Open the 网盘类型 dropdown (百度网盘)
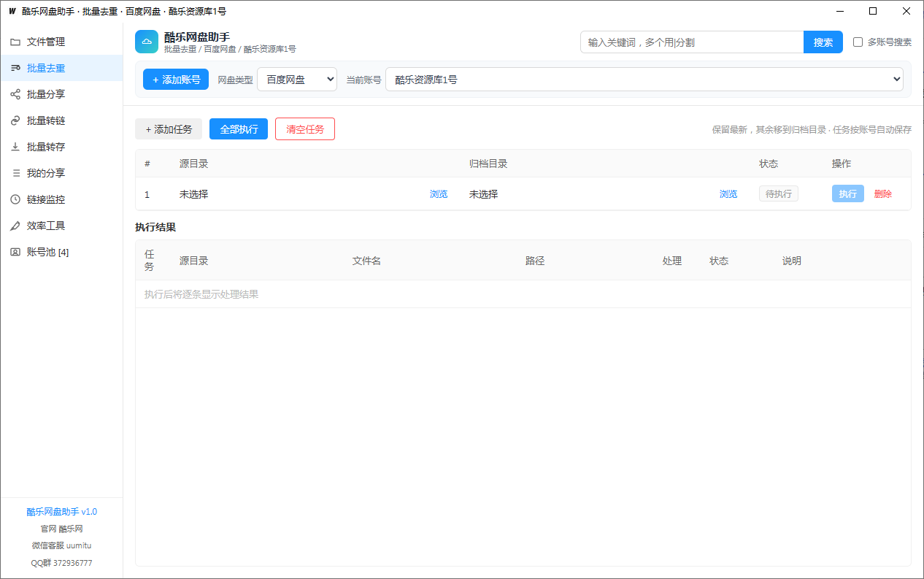Image resolution: width=924 pixels, height=579 pixels. (297, 80)
